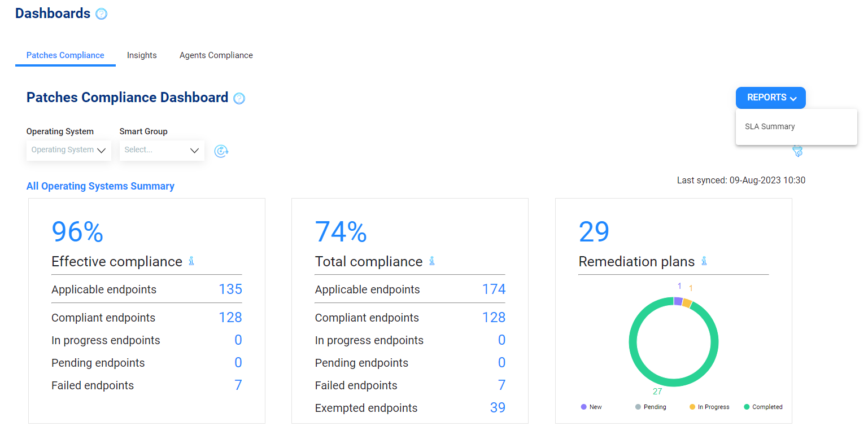
Task: Toggle the New series in the legend
Action: pos(591,407)
